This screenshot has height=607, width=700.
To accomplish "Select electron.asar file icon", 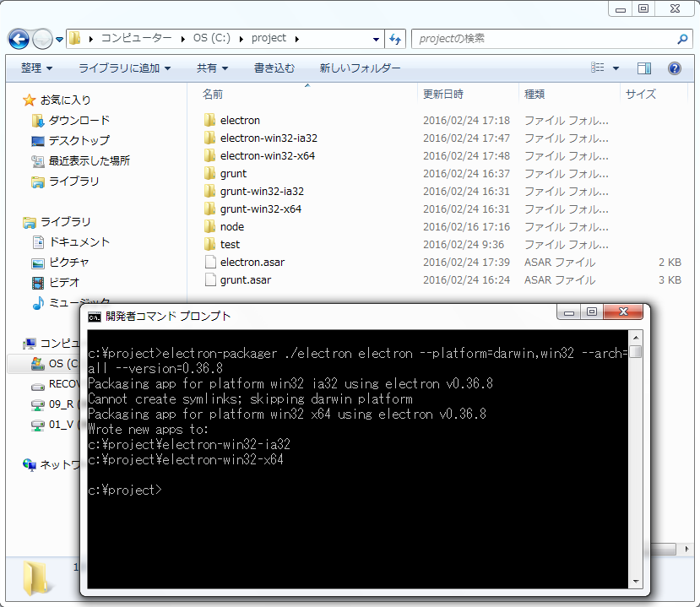I will [x=210, y=262].
